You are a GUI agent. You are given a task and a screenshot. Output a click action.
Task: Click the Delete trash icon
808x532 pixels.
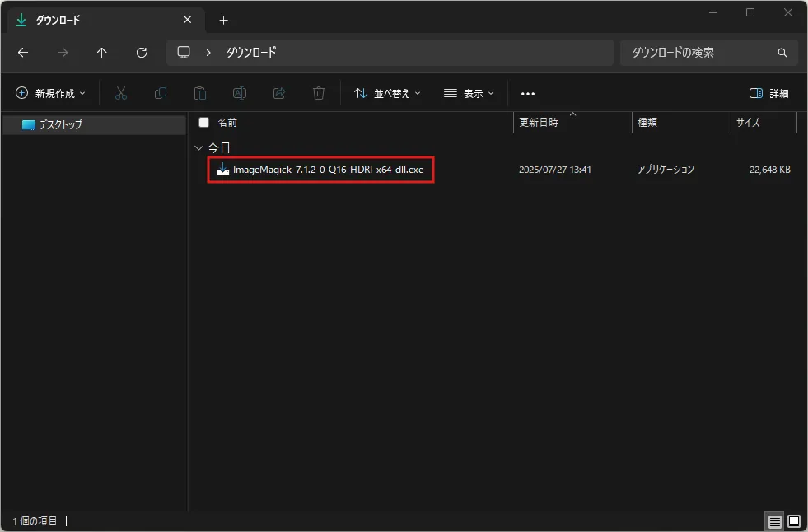tap(319, 93)
